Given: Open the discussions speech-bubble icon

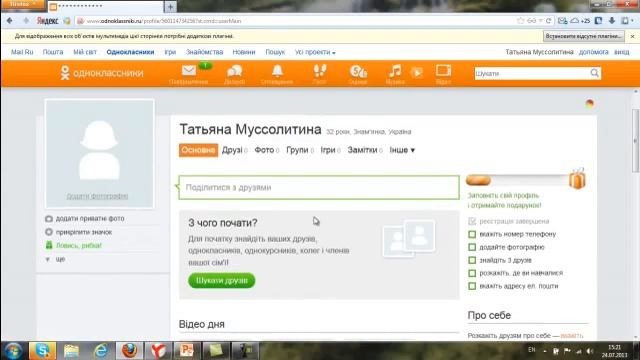Looking at the screenshot, I should (x=235, y=71).
